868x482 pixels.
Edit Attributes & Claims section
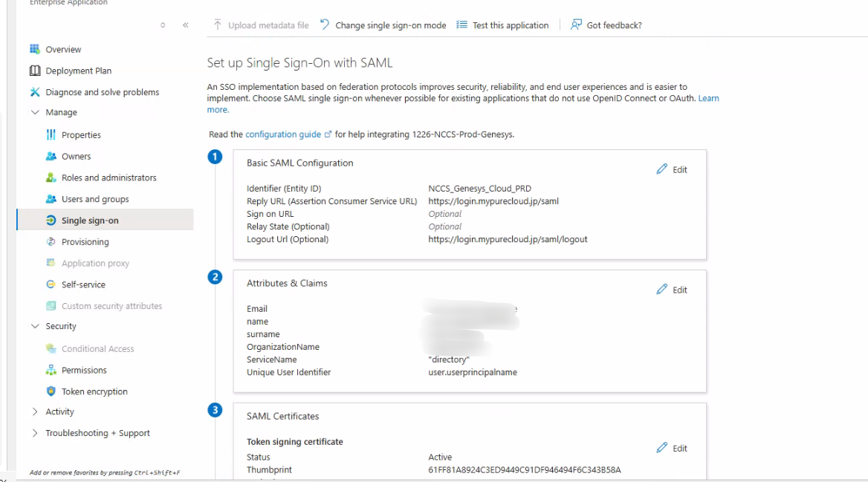coord(672,290)
